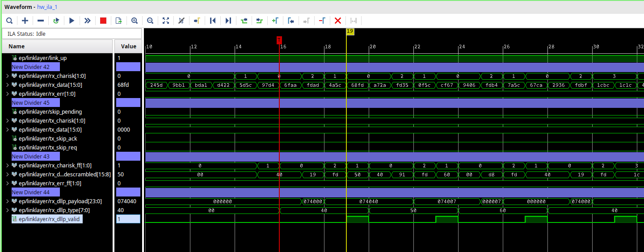The height and width of the screenshot is (252, 644).
Task: Click the search magnifier icon in toolbar
Action: point(9,21)
